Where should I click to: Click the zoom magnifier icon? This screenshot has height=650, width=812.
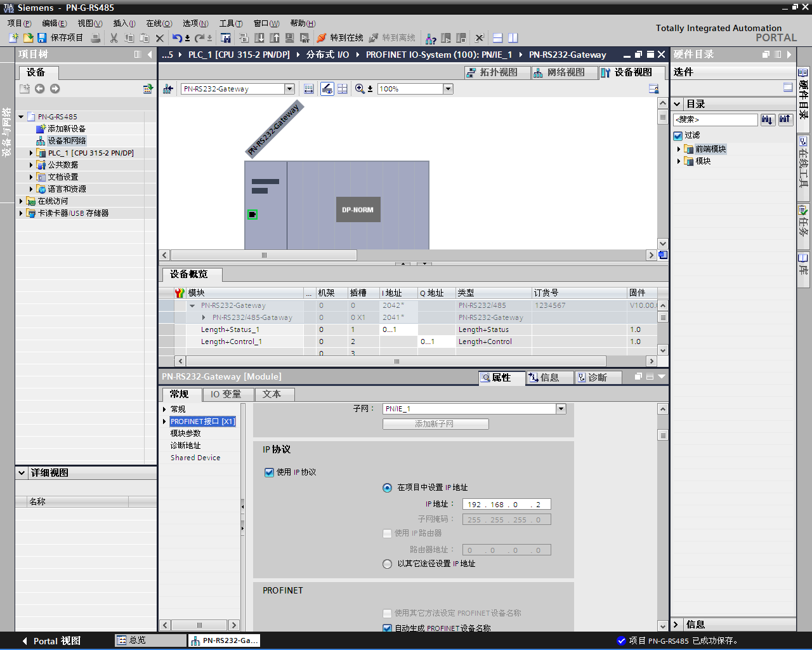point(360,89)
